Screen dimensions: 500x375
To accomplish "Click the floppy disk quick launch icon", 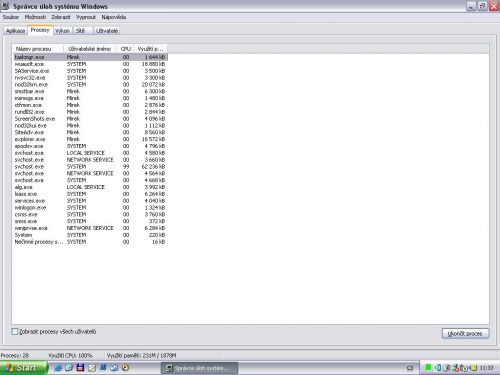I will point(80,368).
